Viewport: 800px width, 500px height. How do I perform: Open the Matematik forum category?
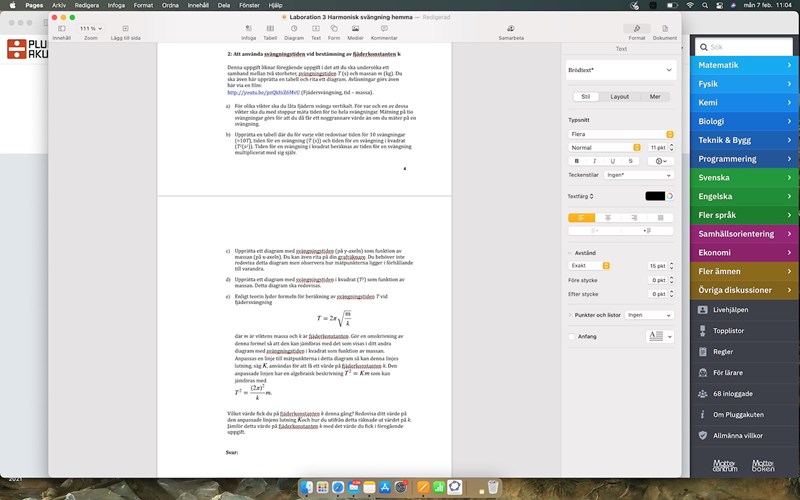pos(745,65)
